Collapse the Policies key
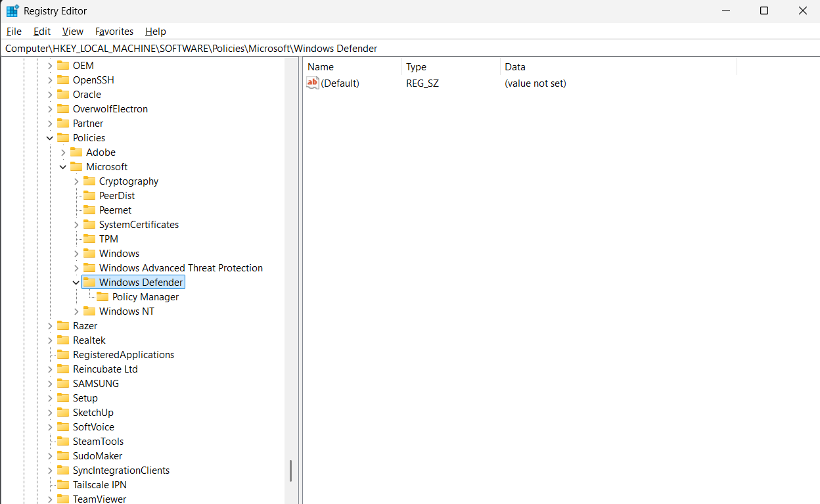The image size is (820, 504). (x=50, y=138)
